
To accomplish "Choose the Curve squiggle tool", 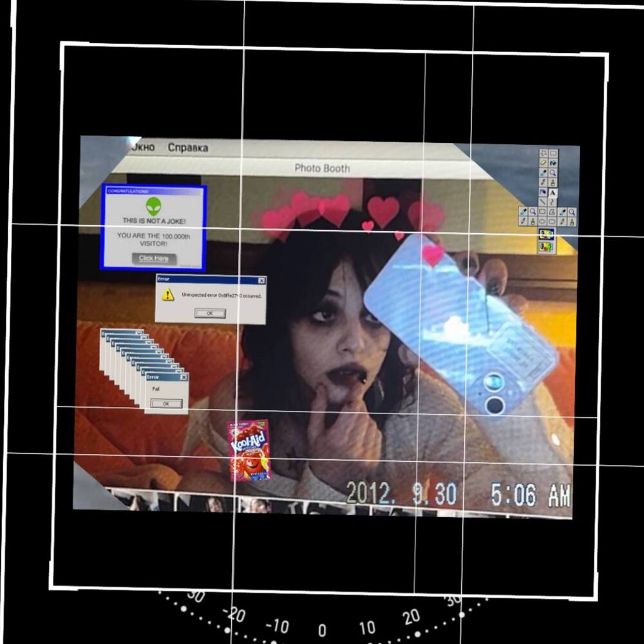I will [x=553, y=202].
